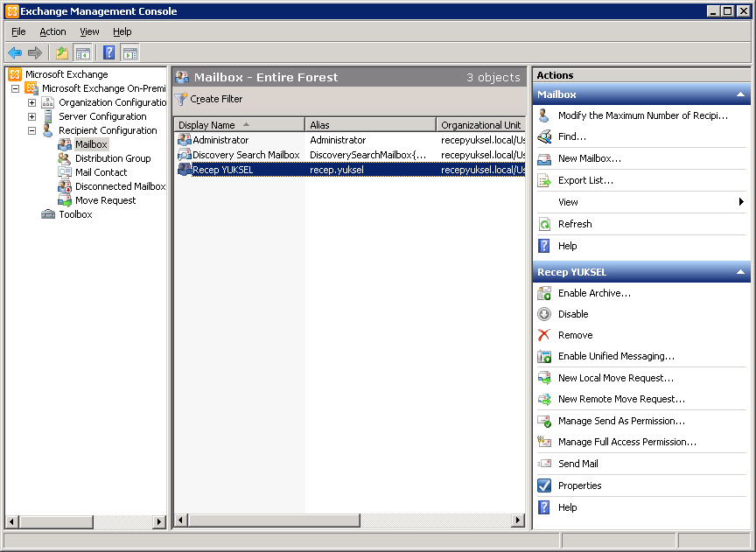
Task: Click the Discovery Search Mailbox row icon
Action: pyautogui.click(x=184, y=155)
